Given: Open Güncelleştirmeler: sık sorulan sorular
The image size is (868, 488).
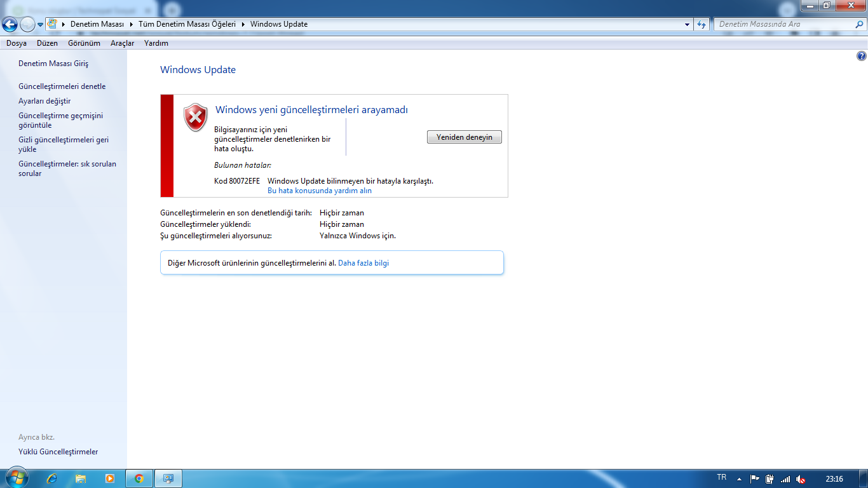Looking at the screenshot, I should point(67,168).
